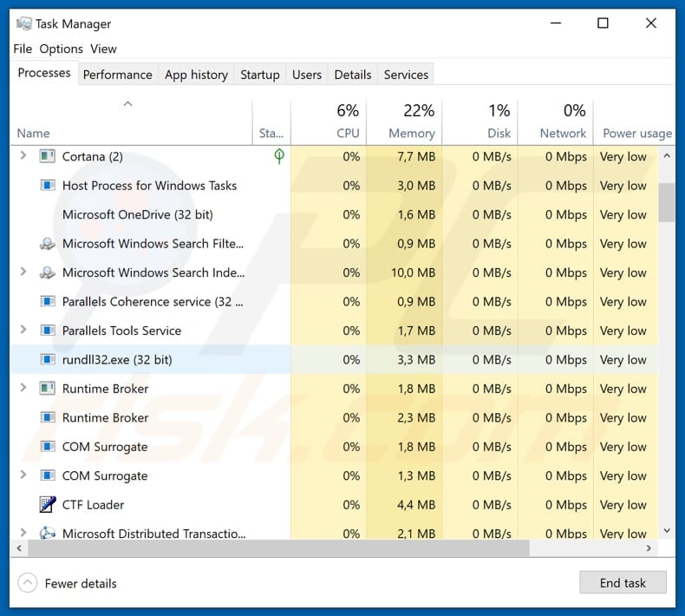Expand the Parallels Tools Service group
685x616 pixels.
(23, 330)
